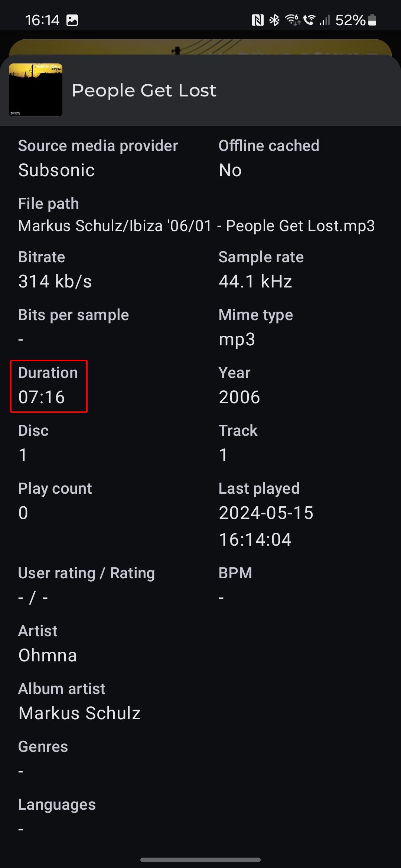
Task: Tap the NFC status bar icon
Action: click(x=258, y=20)
